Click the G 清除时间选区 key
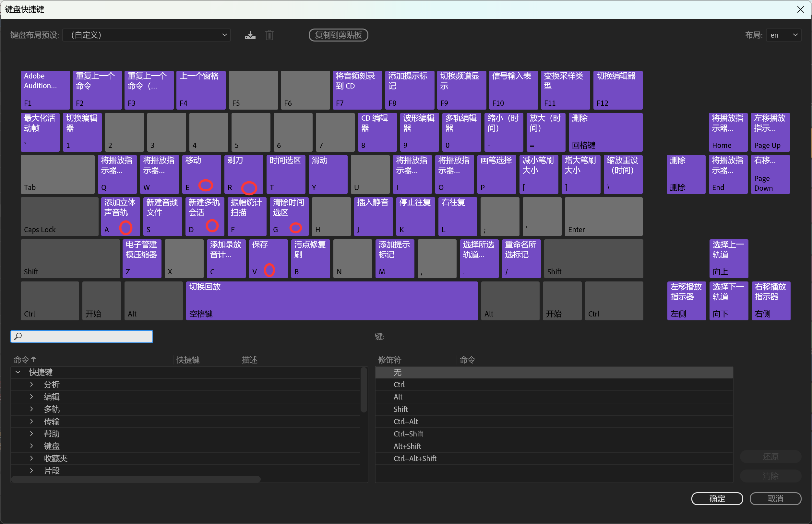This screenshot has width=812, height=524. click(x=289, y=216)
